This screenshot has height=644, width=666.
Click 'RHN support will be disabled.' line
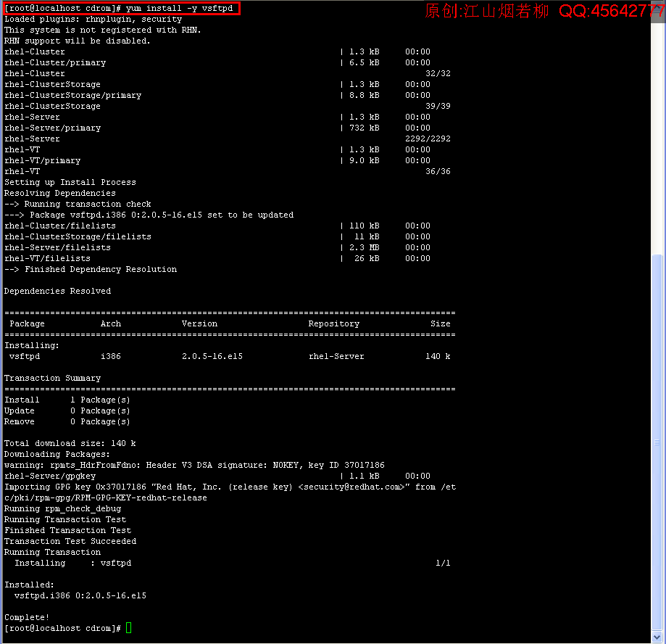tap(78, 41)
